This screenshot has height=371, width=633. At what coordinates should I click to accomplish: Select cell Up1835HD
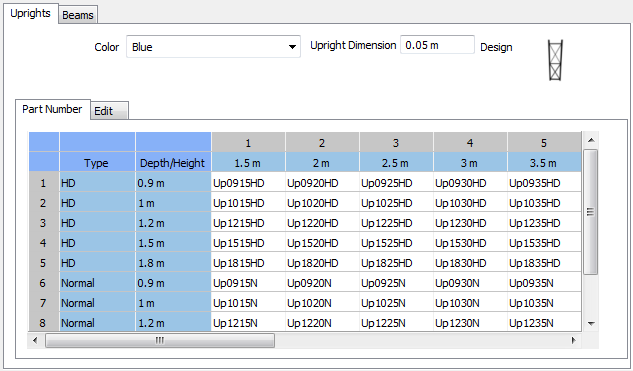544,262
